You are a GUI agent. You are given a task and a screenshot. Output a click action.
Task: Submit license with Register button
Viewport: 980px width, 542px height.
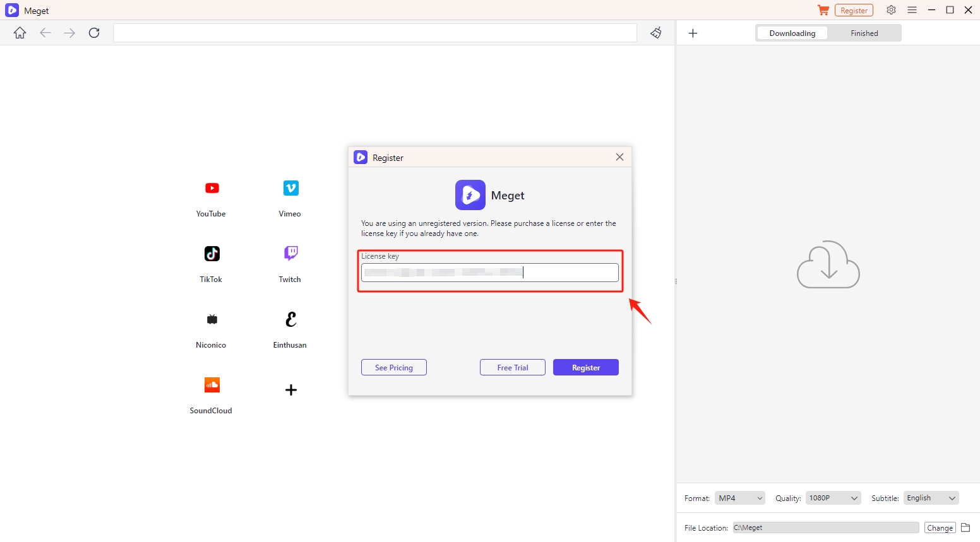[586, 367]
